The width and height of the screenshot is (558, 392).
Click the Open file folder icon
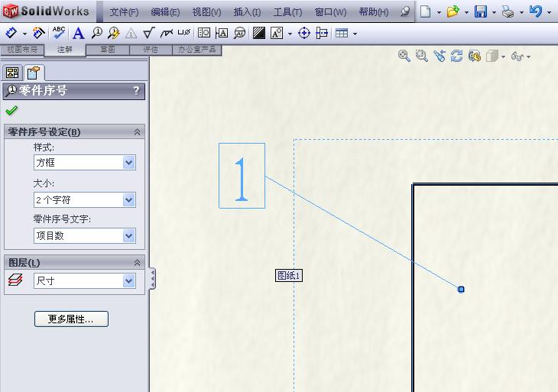point(453,11)
